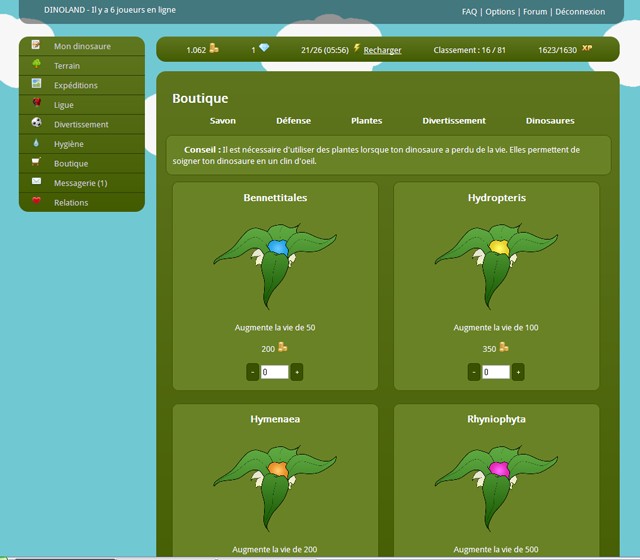Click the 21/26 (05:56) energy counter
The image size is (640, 560).
(325, 50)
